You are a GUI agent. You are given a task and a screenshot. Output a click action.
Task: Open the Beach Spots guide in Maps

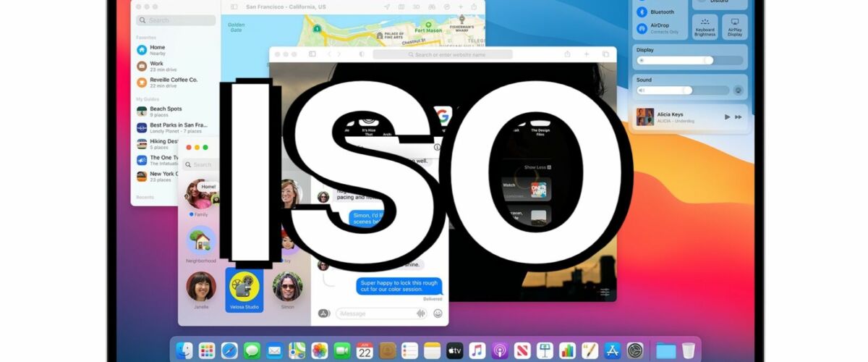[176, 111]
